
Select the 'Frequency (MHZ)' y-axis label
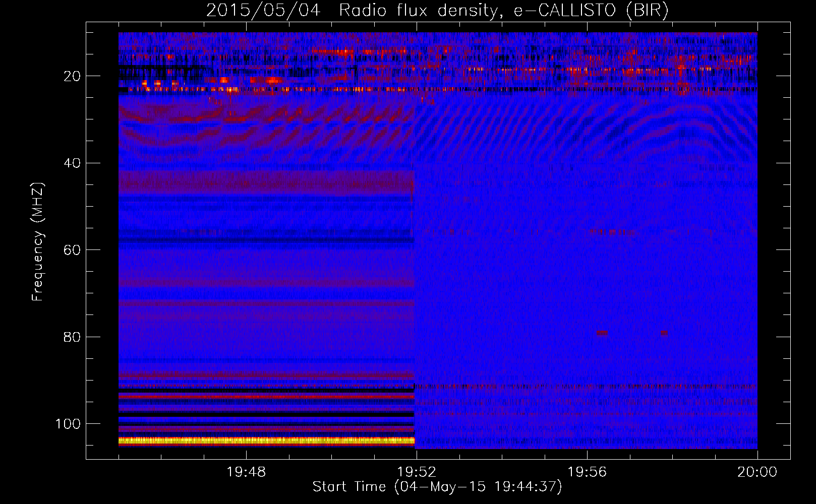[38, 241]
